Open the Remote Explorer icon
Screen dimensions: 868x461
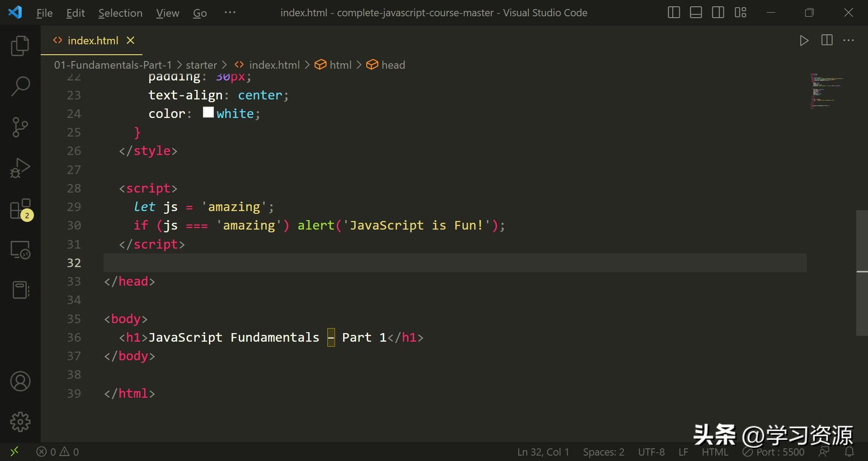(20, 249)
